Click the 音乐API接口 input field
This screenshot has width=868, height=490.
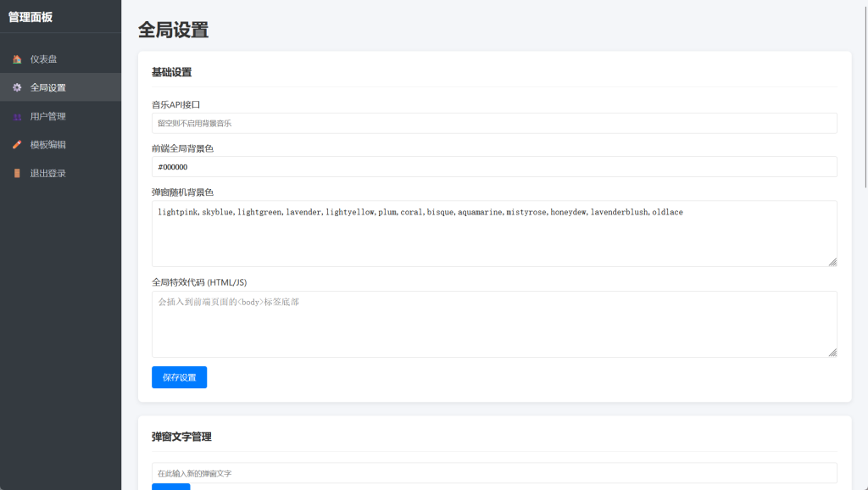(494, 122)
